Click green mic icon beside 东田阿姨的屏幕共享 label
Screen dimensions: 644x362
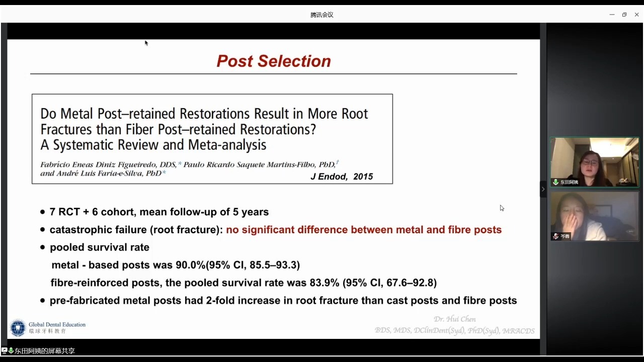coord(11,350)
